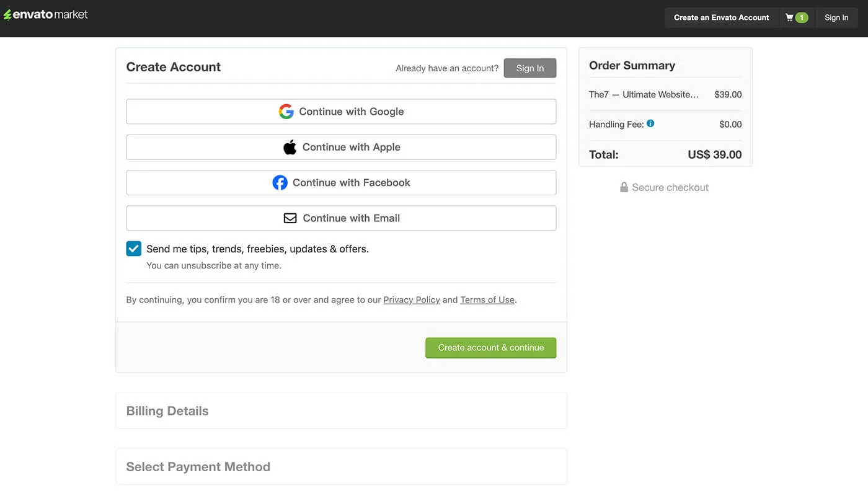The width and height of the screenshot is (868, 496).
Task: Uncheck the tips and offers subscription checkbox
Action: tap(133, 248)
